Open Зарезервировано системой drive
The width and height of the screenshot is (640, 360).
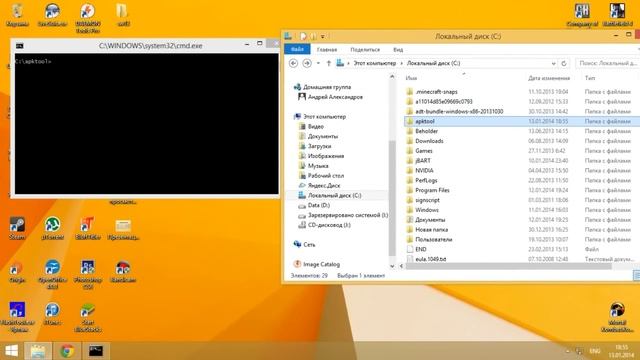pyautogui.click(x=343, y=215)
